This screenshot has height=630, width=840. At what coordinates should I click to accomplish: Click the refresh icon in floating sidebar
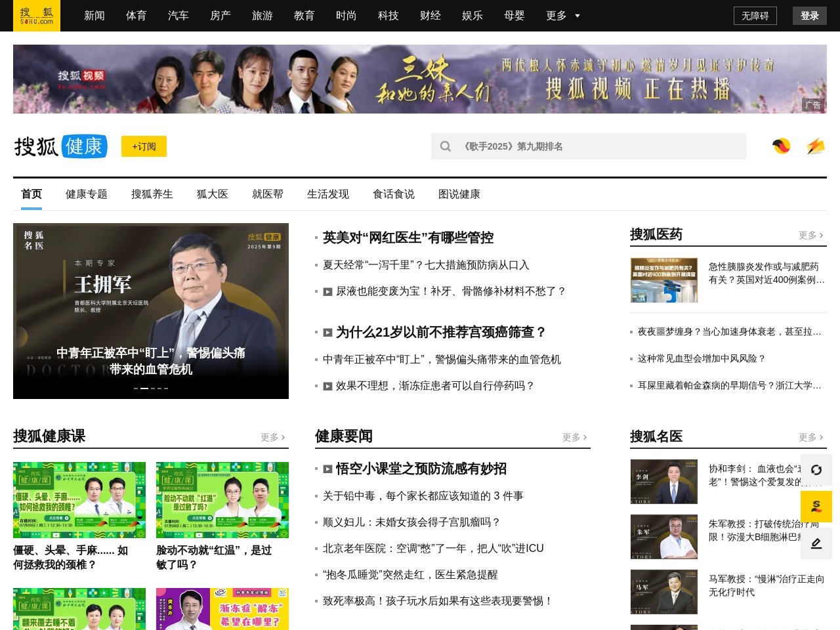[816, 471]
